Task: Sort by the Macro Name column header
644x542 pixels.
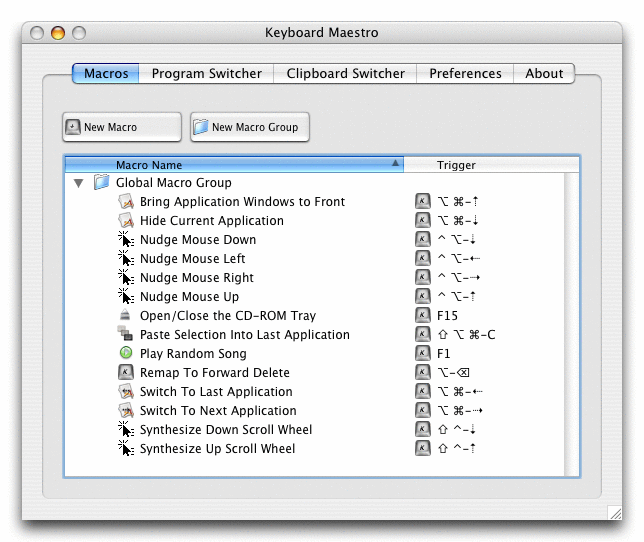Action: pyautogui.click(x=234, y=164)
